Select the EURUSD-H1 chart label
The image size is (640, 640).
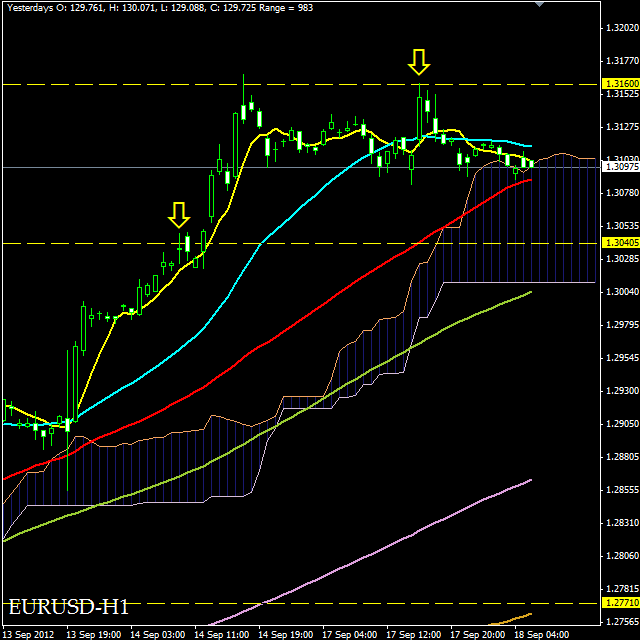pos(69,607)
